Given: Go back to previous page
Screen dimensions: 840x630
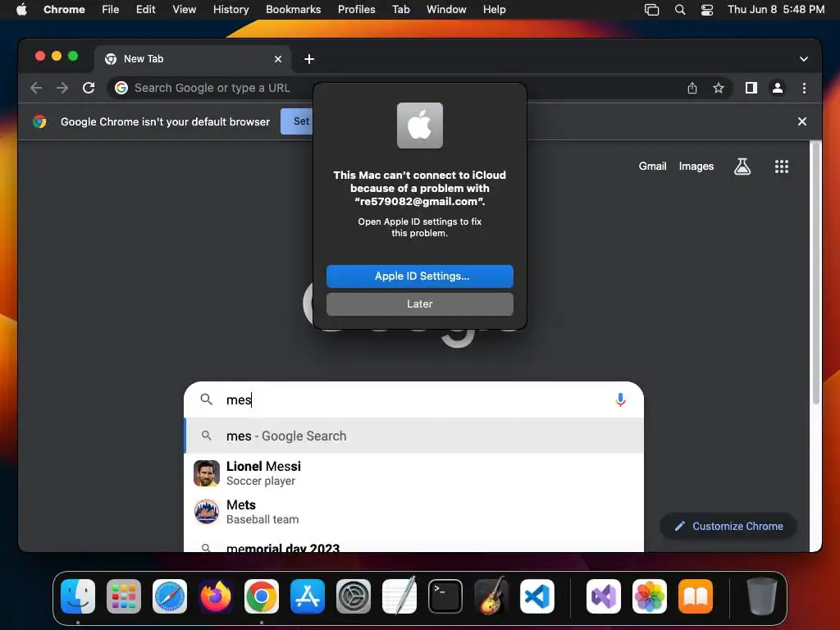Looking at the screenshot, I should tap(36, 88).
